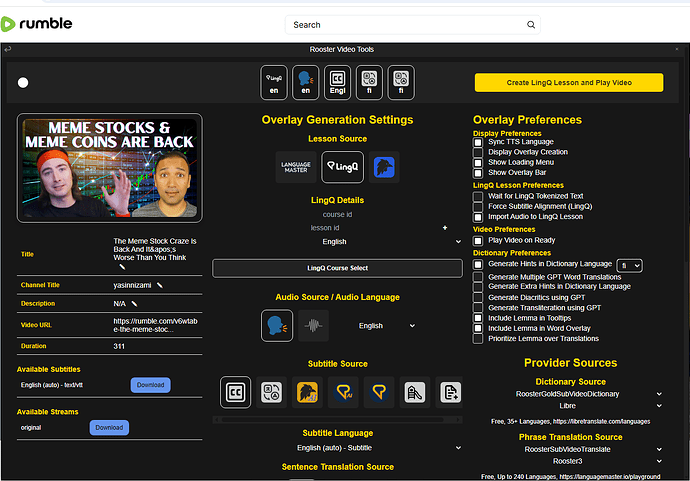Select Language Master as lesson source

coord(296,167)
